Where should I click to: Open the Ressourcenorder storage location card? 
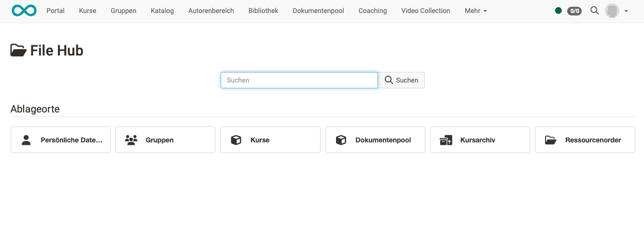coord(585,140)
